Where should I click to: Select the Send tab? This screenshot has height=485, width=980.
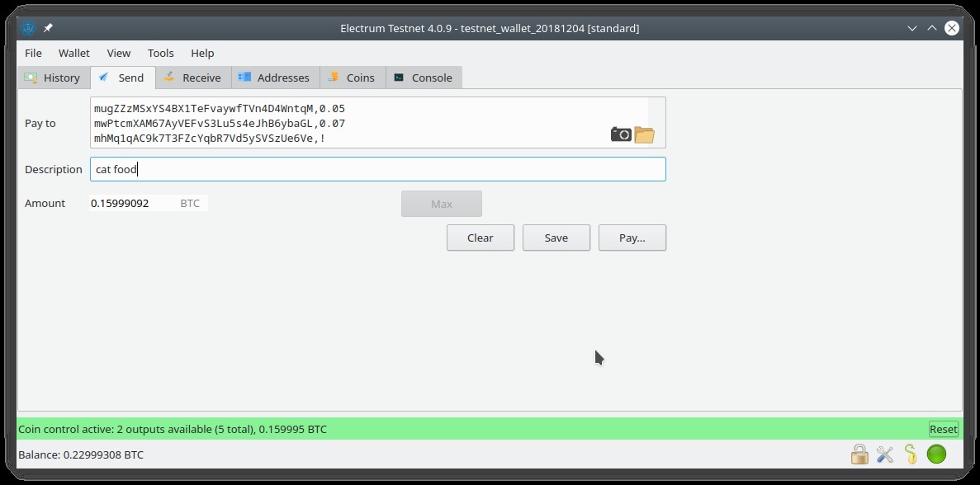122,78
